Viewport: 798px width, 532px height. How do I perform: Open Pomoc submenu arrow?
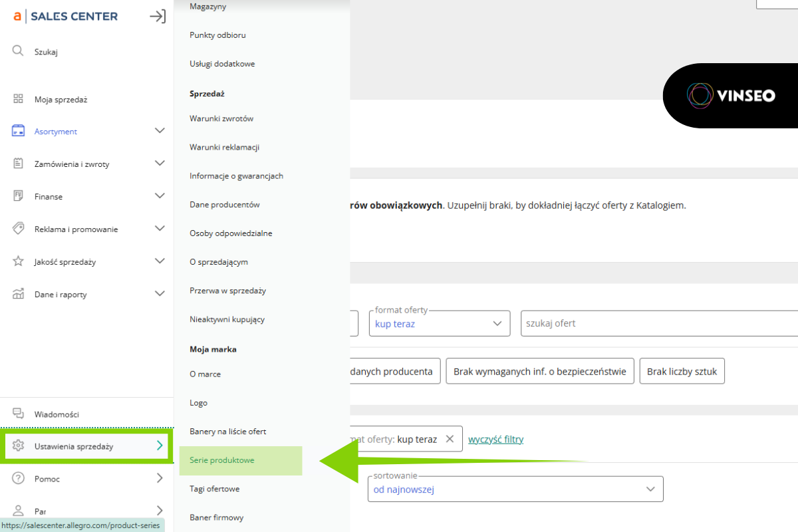160,478
